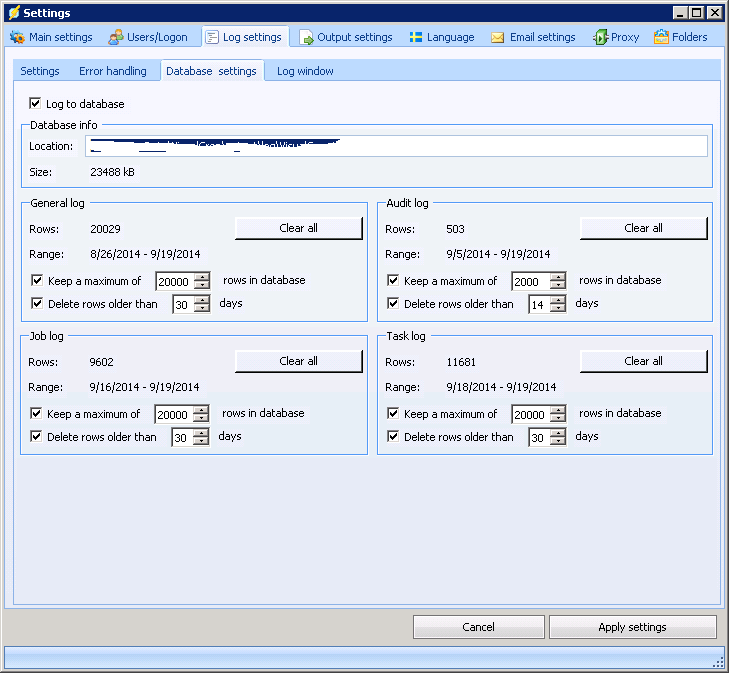The height and width of the screenshot is (673, 729).
Task: Click the Log settings page icon
Action: point(212,37)
